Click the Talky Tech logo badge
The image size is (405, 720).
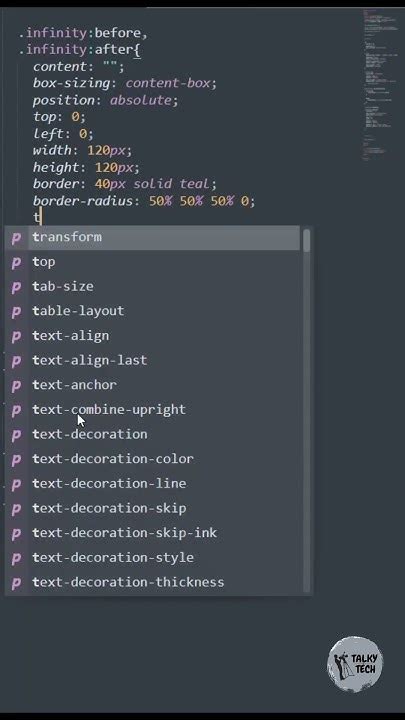[x=355, y=664]
